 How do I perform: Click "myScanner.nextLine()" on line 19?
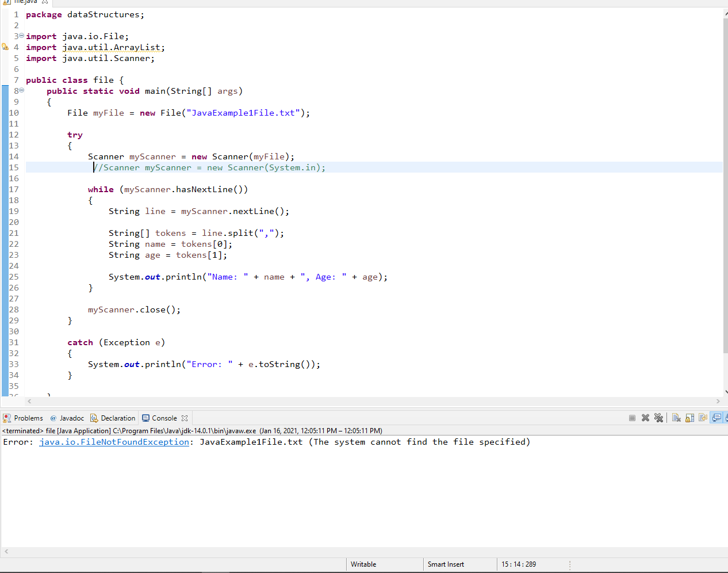[232, 211]
